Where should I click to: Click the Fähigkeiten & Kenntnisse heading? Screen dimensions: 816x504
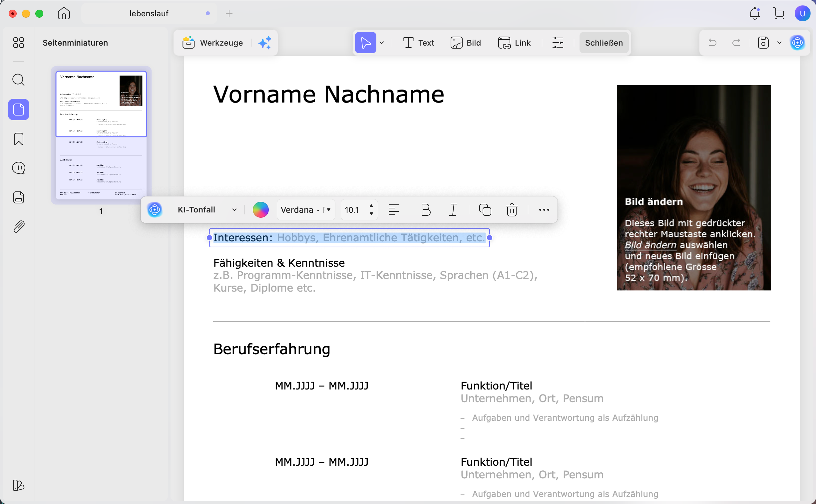(x=279, y=263)
